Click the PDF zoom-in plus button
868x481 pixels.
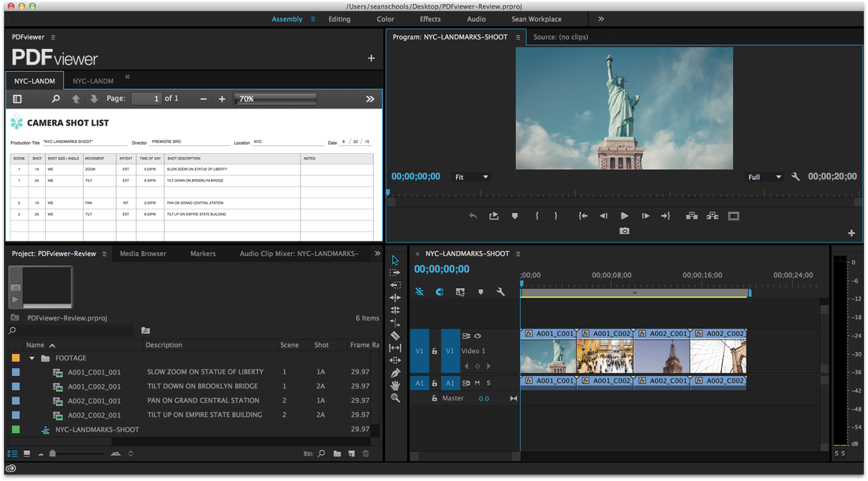222,99
